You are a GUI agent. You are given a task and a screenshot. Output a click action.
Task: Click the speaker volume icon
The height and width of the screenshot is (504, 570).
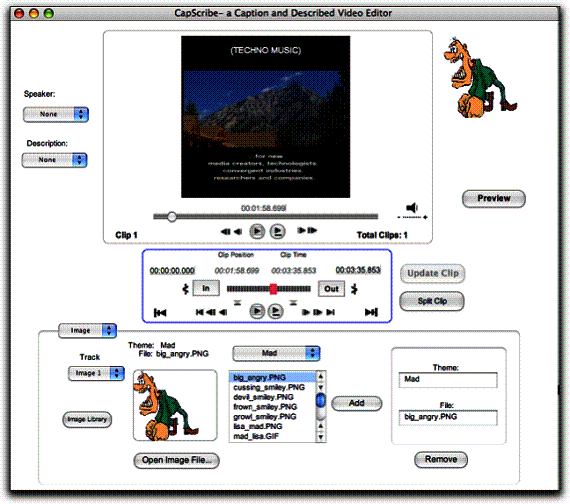412,208
